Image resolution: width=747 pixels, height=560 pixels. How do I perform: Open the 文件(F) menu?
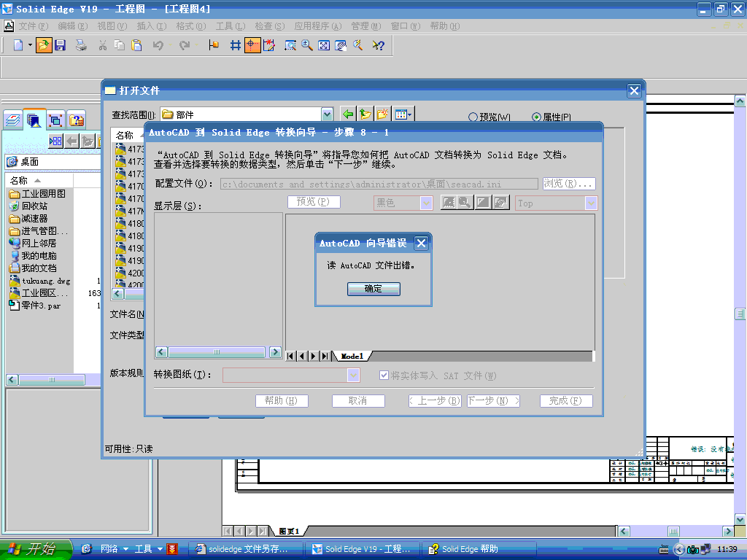click(34, 26)
